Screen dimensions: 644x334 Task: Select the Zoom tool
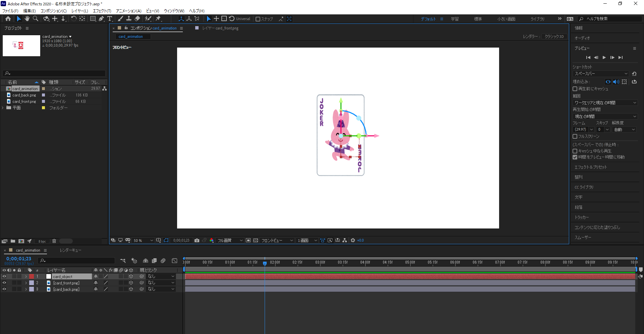[35, 19]
